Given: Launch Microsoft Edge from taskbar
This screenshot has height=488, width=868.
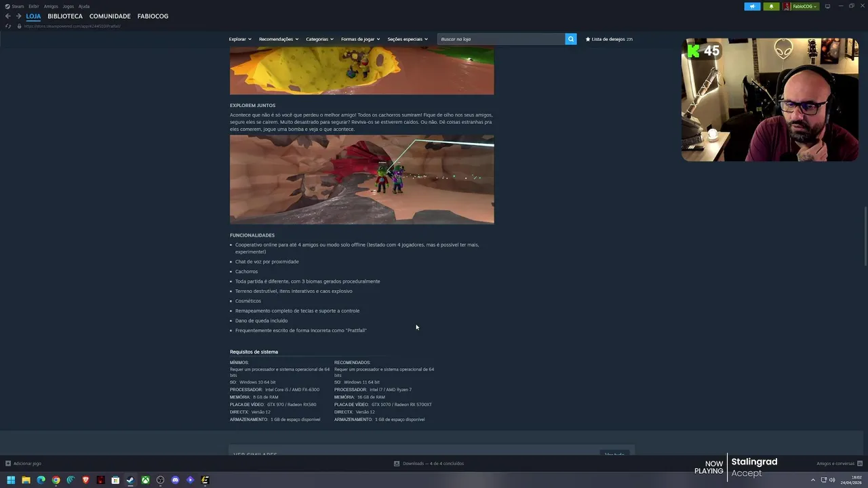Looking at the screenshot, I should [x=41, y=480].
